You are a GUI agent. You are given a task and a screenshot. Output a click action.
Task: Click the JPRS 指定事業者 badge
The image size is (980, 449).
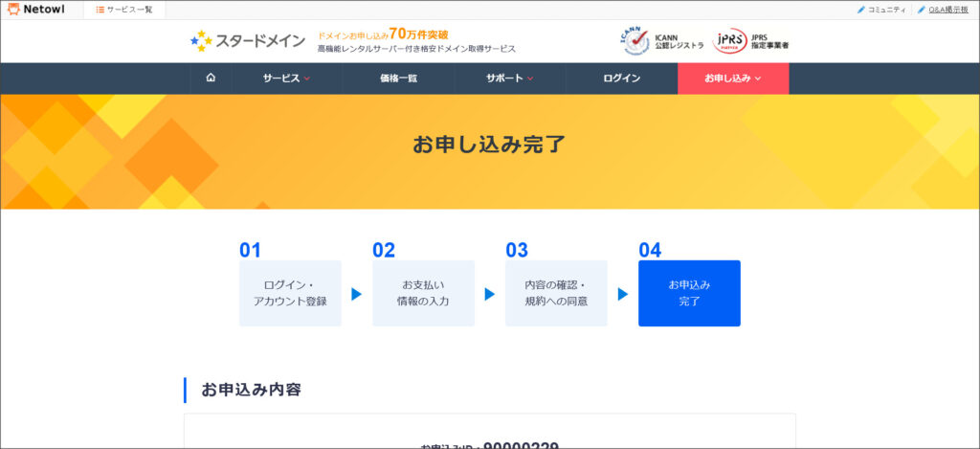[x=750, y=41]
